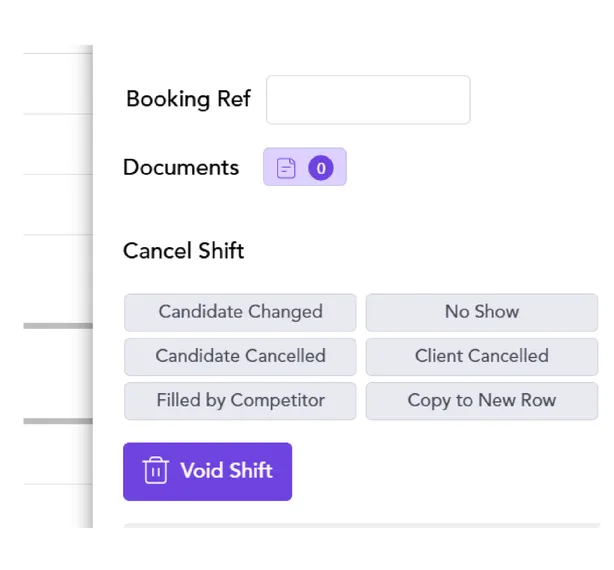This screenshot has width=614, height=570.
Task: Click the purple 0 document count badge
Action: click(321, 168)
